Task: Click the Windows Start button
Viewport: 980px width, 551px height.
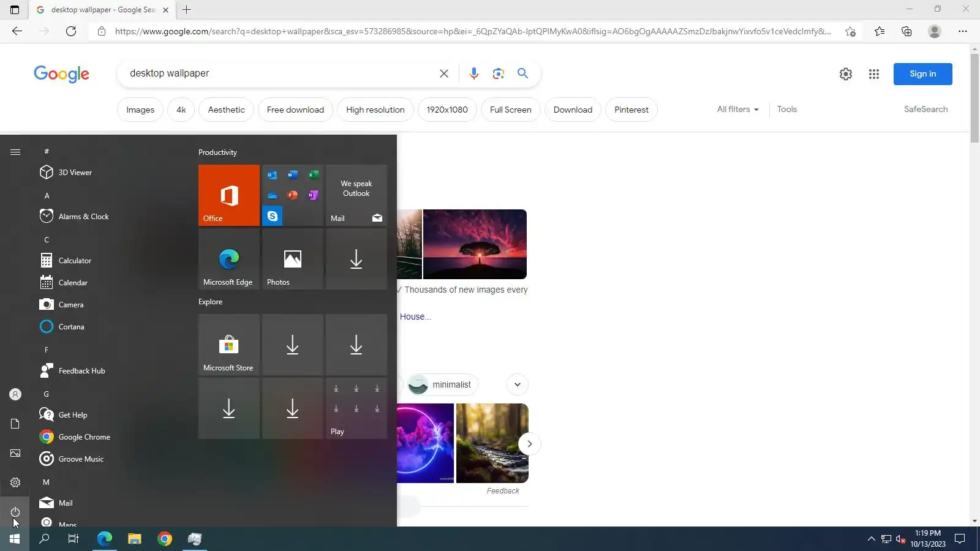Action: coord(15,539)
